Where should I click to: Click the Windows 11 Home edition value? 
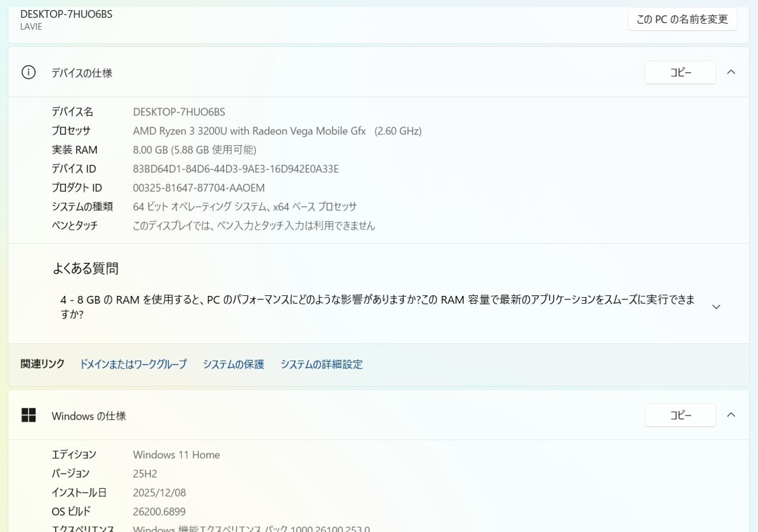click(x=176, y=455)
